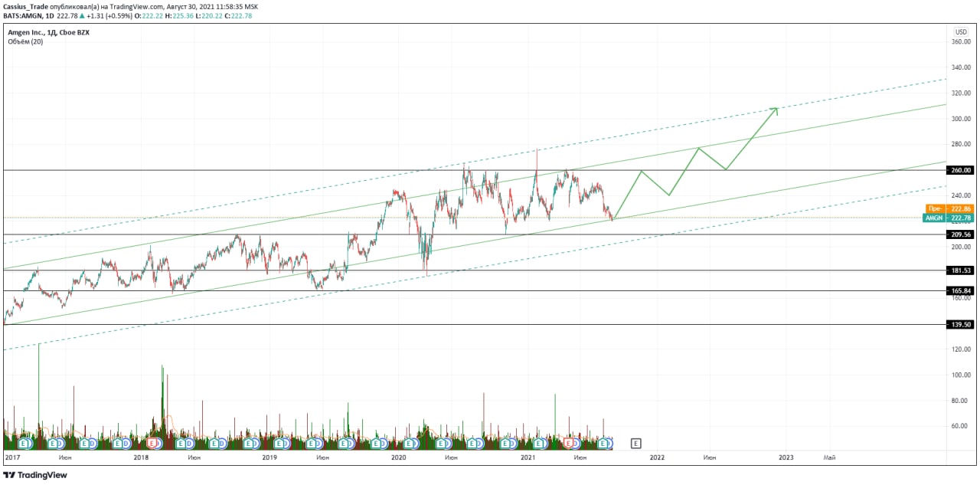This screenshot has height=485, width=980.
Task: Click the pre-market 222.86 price label
Action: coord(949,208)
